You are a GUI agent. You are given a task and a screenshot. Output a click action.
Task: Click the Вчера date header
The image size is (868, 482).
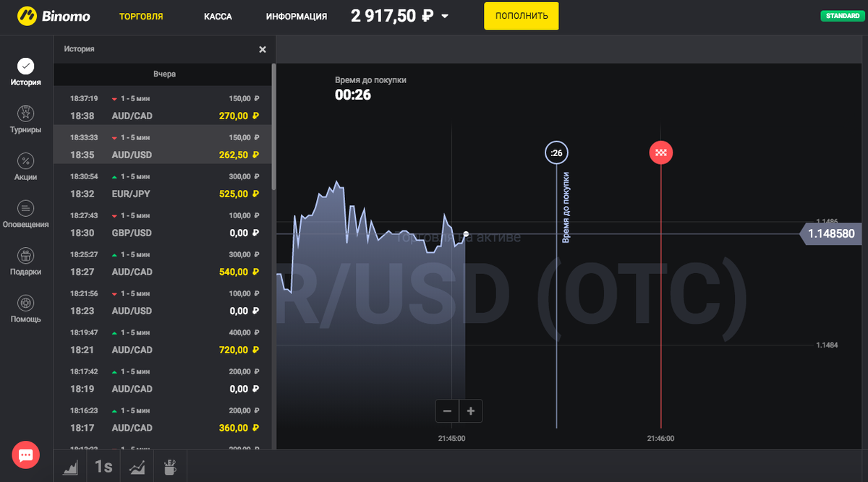164,74
